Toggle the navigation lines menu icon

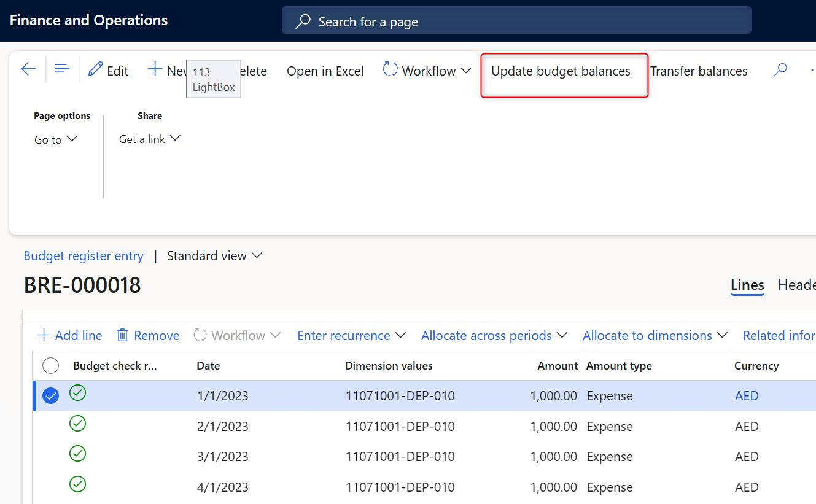tap(61, 69)
